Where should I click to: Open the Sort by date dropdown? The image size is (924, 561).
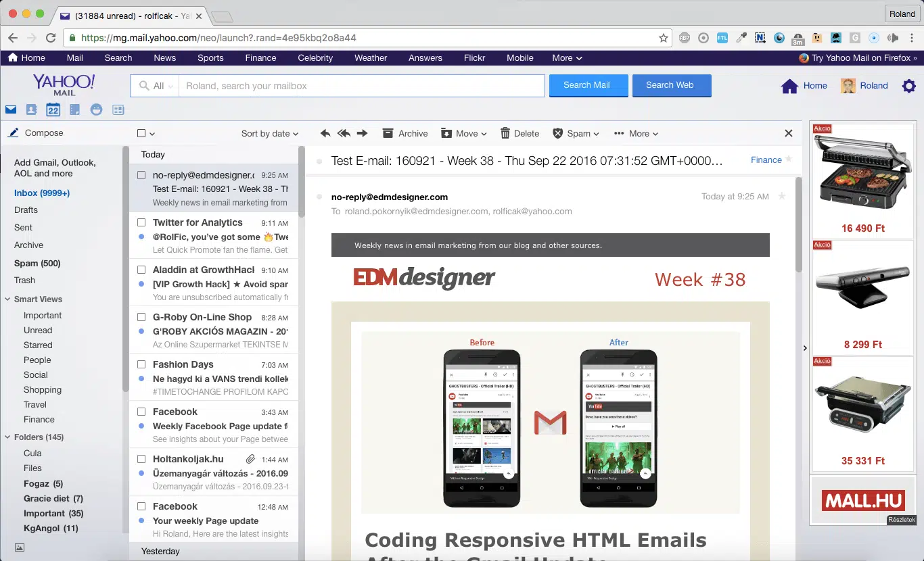pos(270,133)
